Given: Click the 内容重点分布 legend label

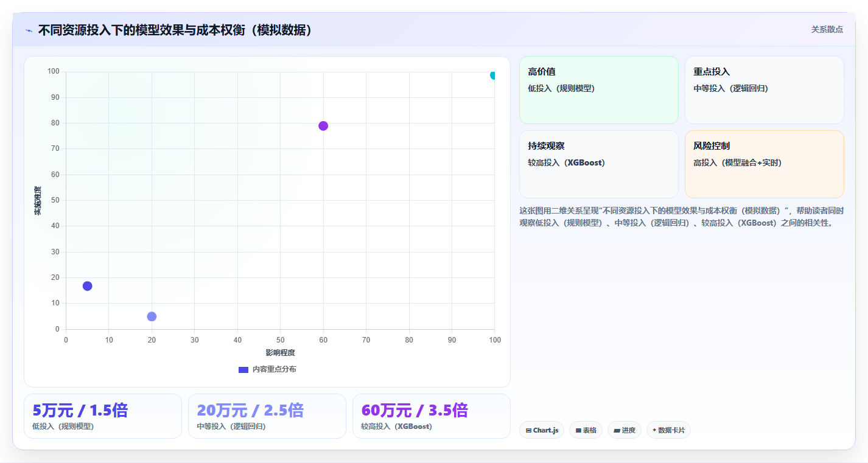Looking at the screenshot, I should pos(275,369).
